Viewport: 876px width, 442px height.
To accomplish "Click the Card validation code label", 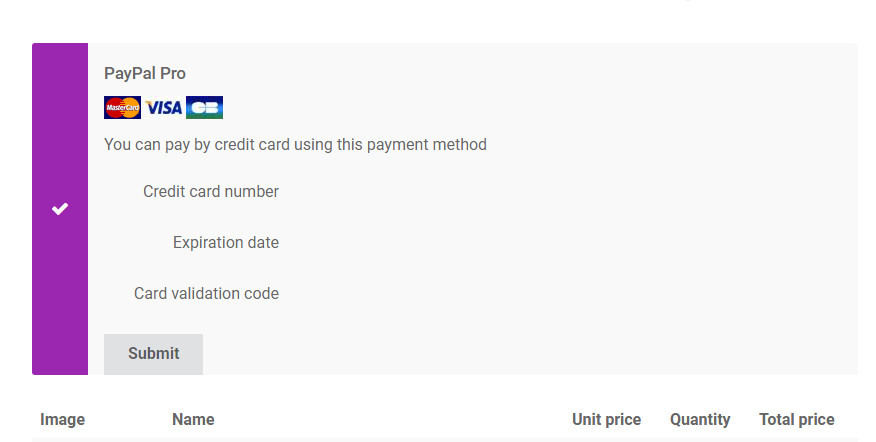I will point(206,294).
